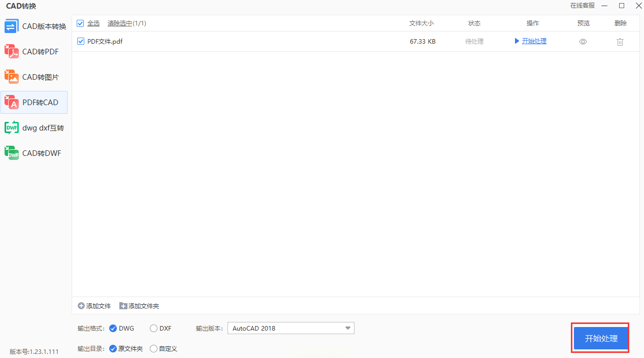Viewport: 644px width, 358px height.
Task: Delete PDF文件.pdf using trash icon
Action: (620, 42)
